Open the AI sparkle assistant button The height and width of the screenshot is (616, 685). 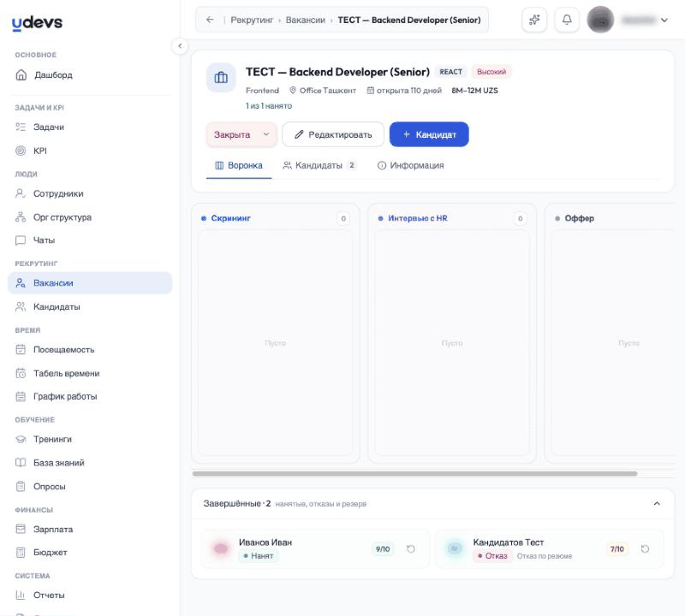pyautogui.click(x=534, y=20)
